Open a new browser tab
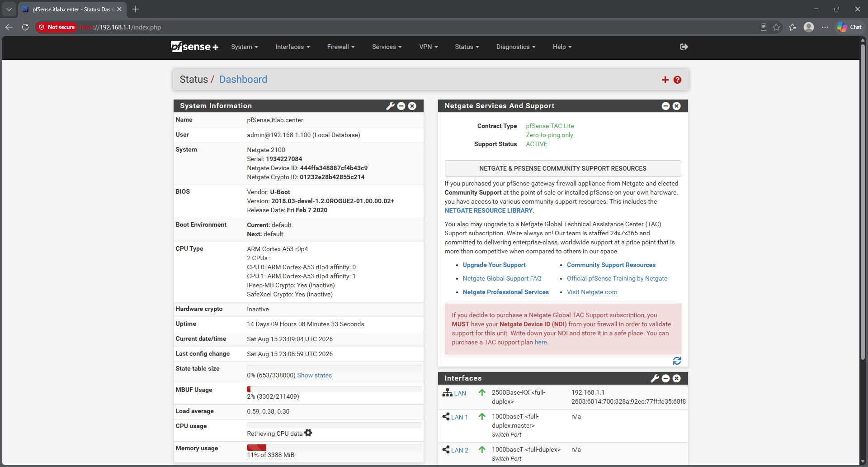The width and height of the screenshot is (868, 467). pyautogui.click(x=136, y=9)
